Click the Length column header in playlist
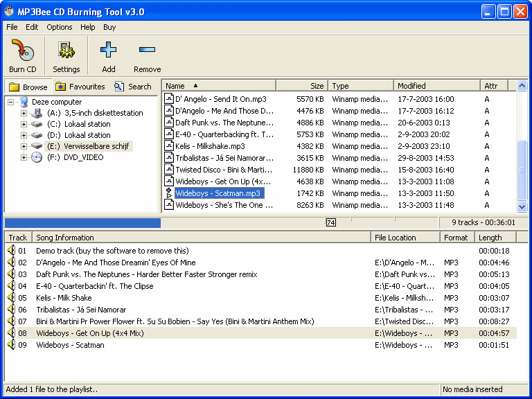The height and width of the screenshot is (399, 532). click(495, 238)
